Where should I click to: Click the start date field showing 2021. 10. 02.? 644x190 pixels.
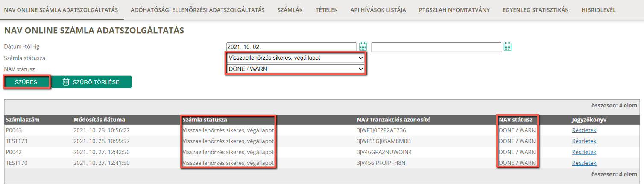[x=291, y=46]
